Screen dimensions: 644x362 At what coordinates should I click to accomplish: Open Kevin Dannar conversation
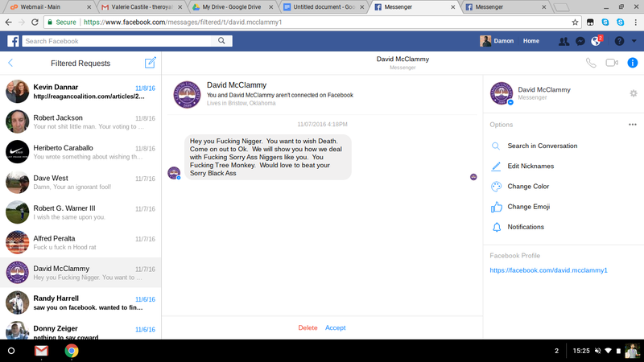pos(80,91)
